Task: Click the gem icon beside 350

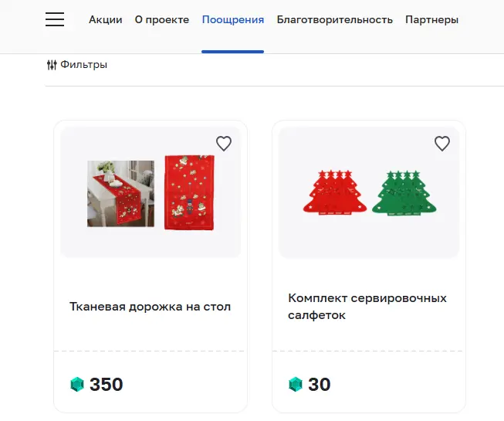Action: [77, 385]
